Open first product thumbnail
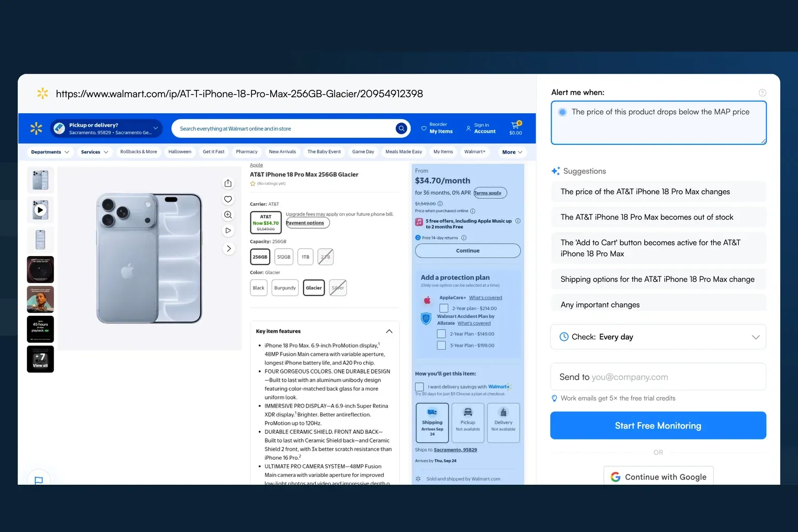The height and width of the screenshot is (532, 798). coord(41,180)
